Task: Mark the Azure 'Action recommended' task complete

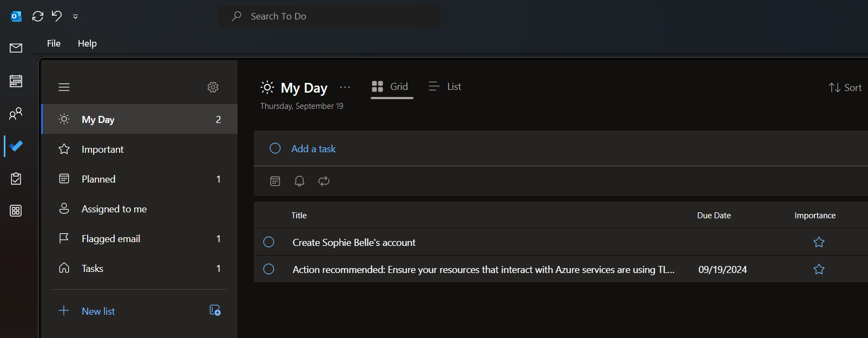Action: click(268, 269)
